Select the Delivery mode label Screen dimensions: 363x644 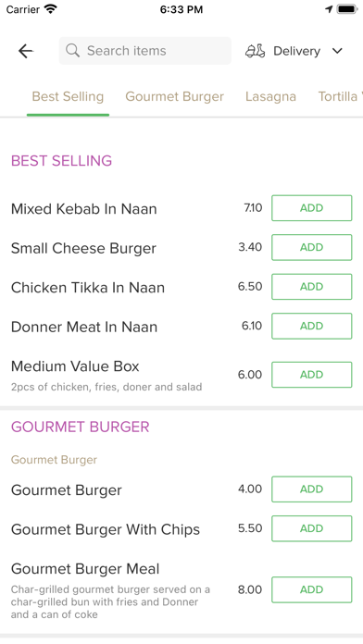click(296, 51)
